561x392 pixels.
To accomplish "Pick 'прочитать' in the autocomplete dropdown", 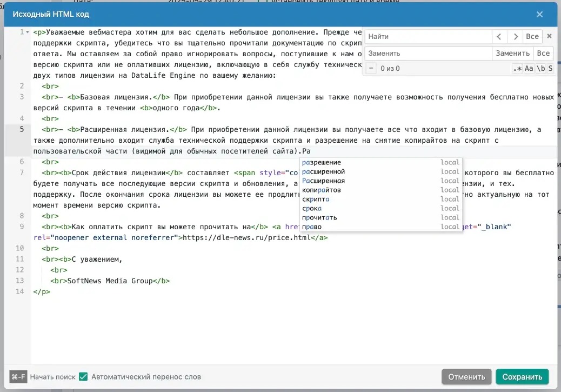I will tap(319, 218).
